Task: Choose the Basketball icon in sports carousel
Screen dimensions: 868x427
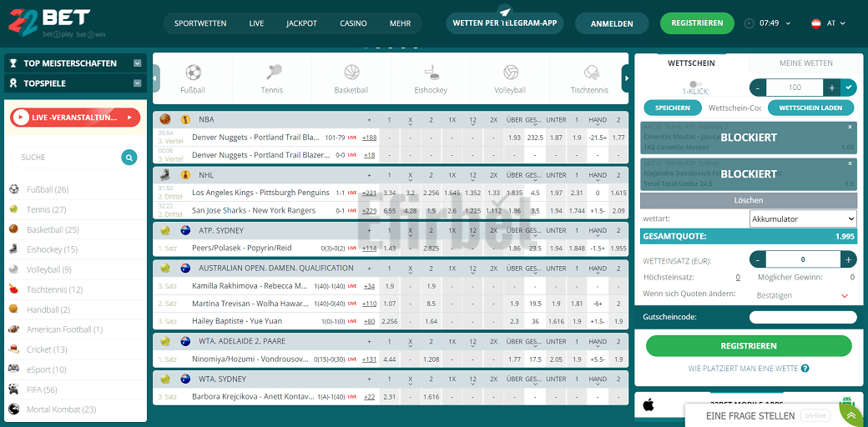Action: 351,72
